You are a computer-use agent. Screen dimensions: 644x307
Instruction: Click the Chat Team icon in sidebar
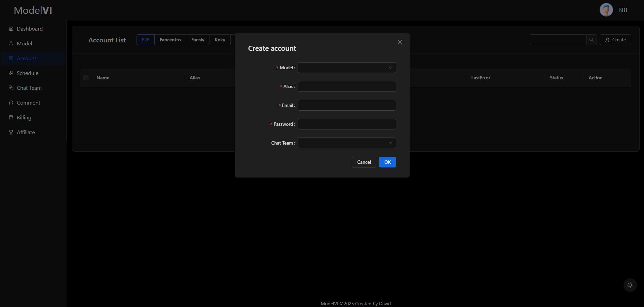point(11,88)
